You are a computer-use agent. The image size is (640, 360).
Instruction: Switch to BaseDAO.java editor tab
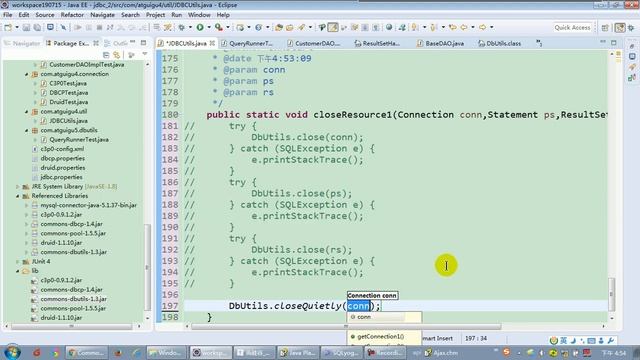(440, 43)
